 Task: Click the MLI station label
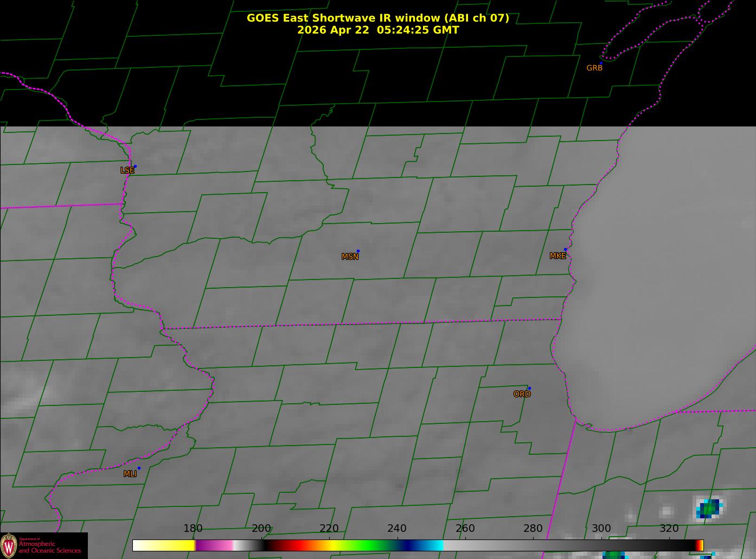pos(130,474)
